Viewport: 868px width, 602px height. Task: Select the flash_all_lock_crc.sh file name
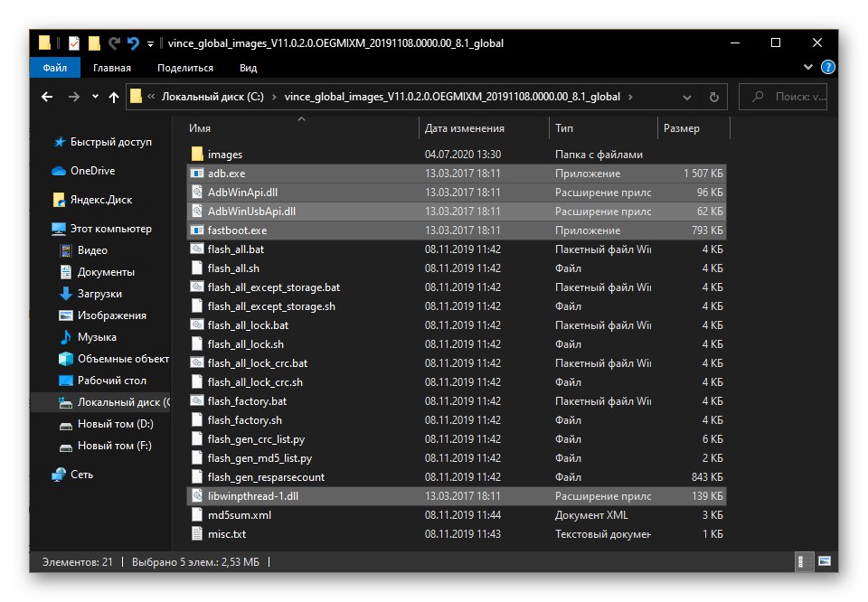[x=255, y=382]
